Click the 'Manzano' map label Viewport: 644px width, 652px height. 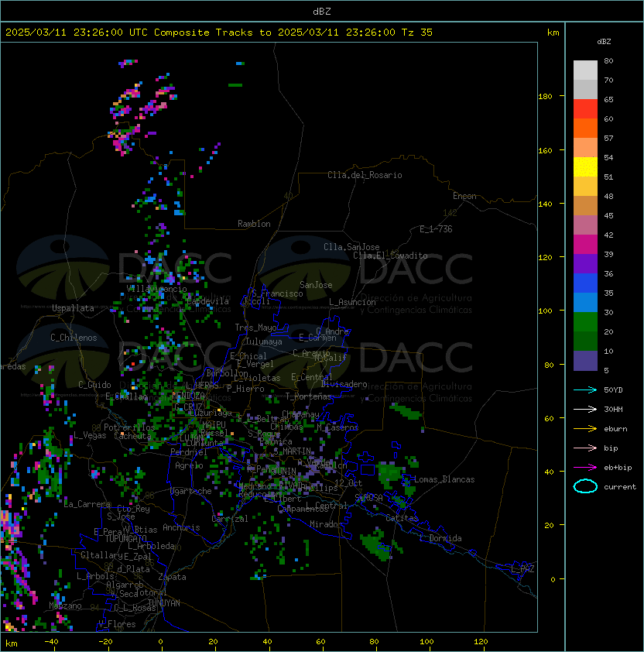[65, 606]
